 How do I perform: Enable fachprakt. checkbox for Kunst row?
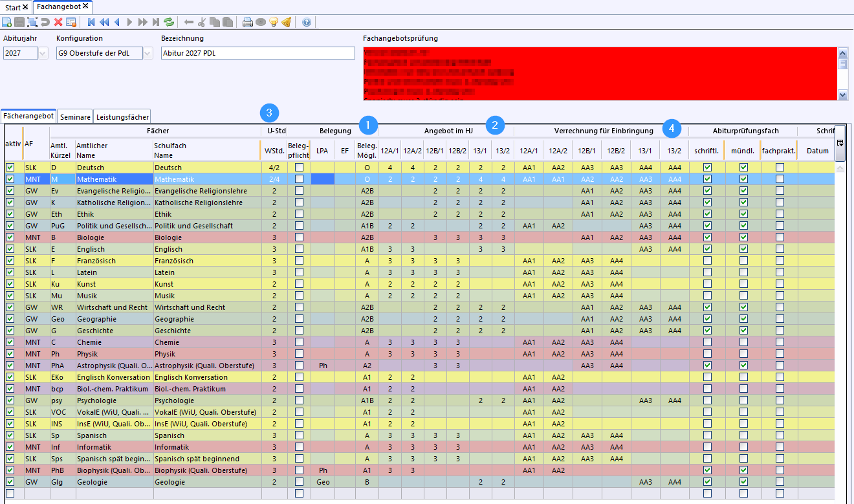(x=780, y=284)
